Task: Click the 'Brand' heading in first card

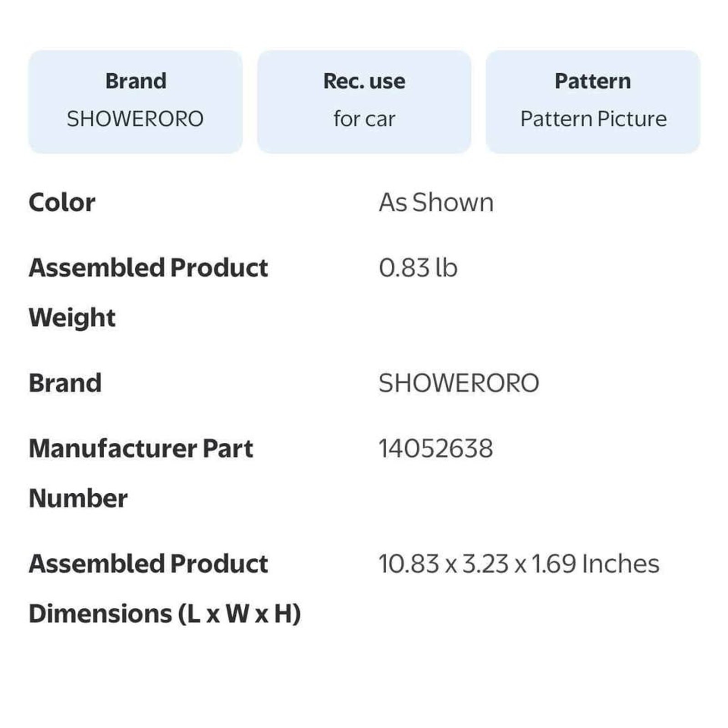Action: click(x=136, y=81)
